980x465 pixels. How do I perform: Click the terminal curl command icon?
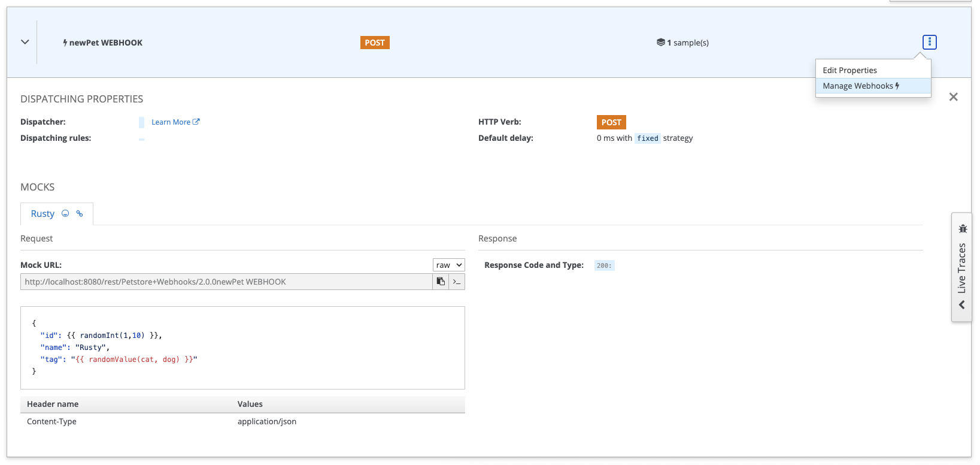coord(457,282)
